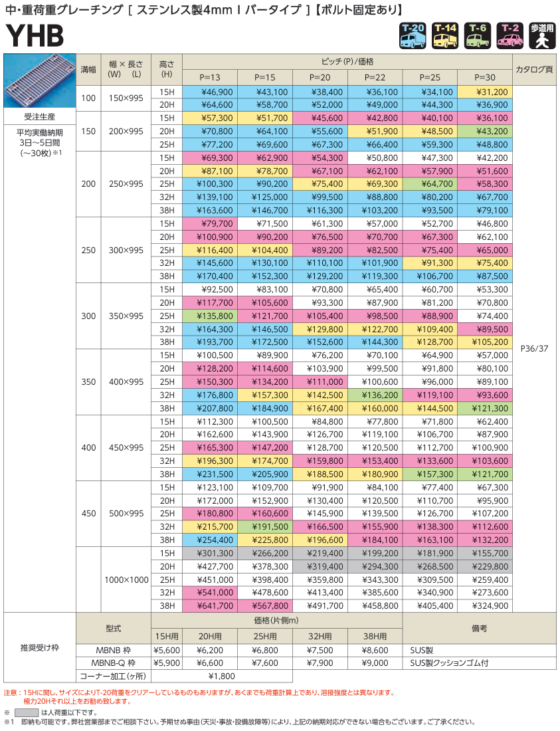Image resolution: width=560 pixels, height=731 pixels.
Task: Select the green T-6 truck icon
Action: tap(478, 37)
